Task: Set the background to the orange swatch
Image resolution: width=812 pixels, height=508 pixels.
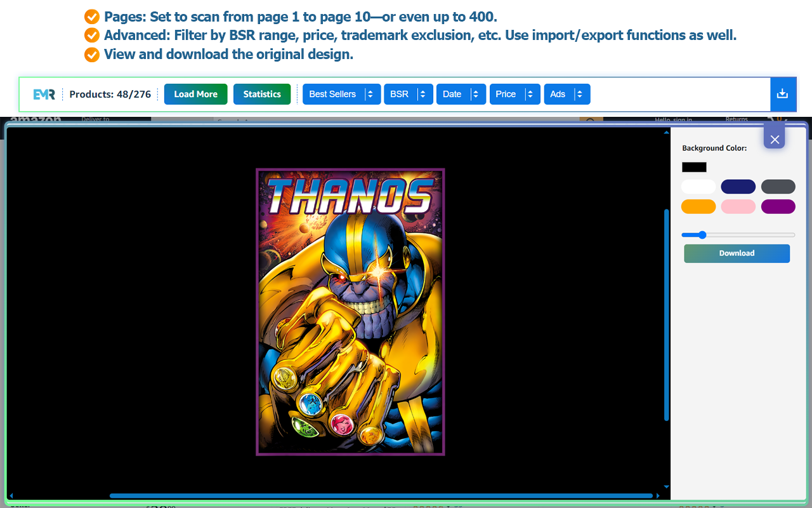Action: pyautogui.click(x=698, y=206)
